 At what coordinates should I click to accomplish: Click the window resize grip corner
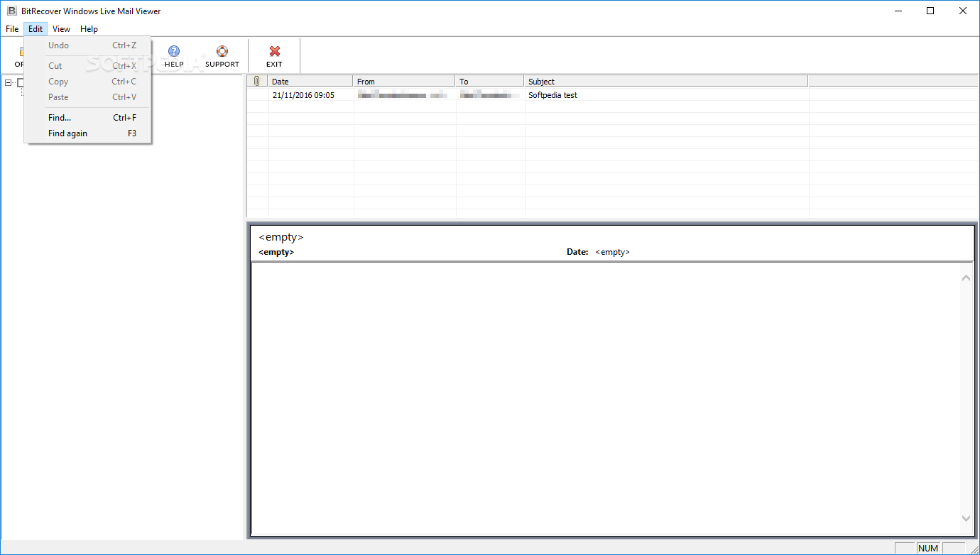(974, 549)
